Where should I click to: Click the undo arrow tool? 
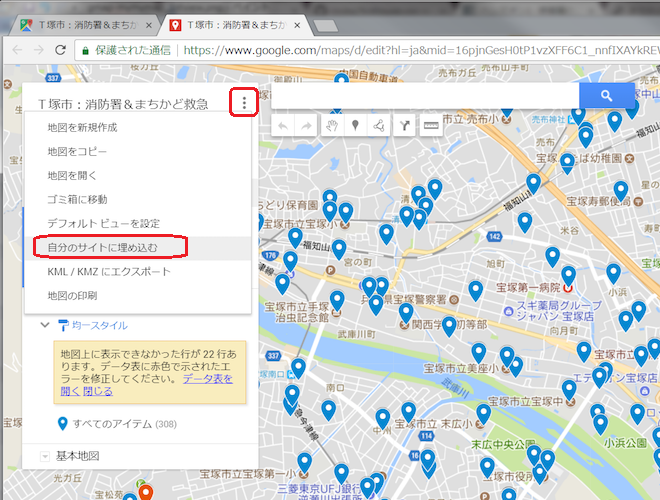[x=283, y=125]
